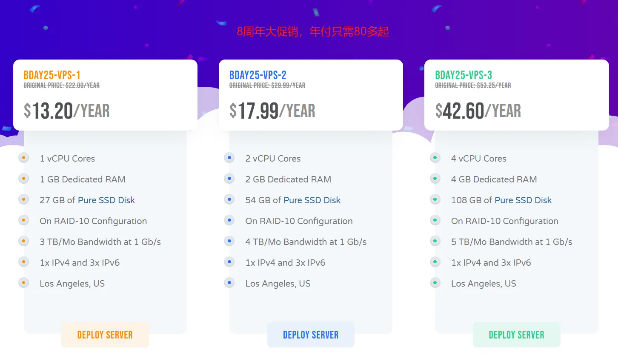The height and width of the screenshot is (364, 618).
Task: Click the blue bullet next to 4 TB/Mo Bandwidth
Action: 229,241
